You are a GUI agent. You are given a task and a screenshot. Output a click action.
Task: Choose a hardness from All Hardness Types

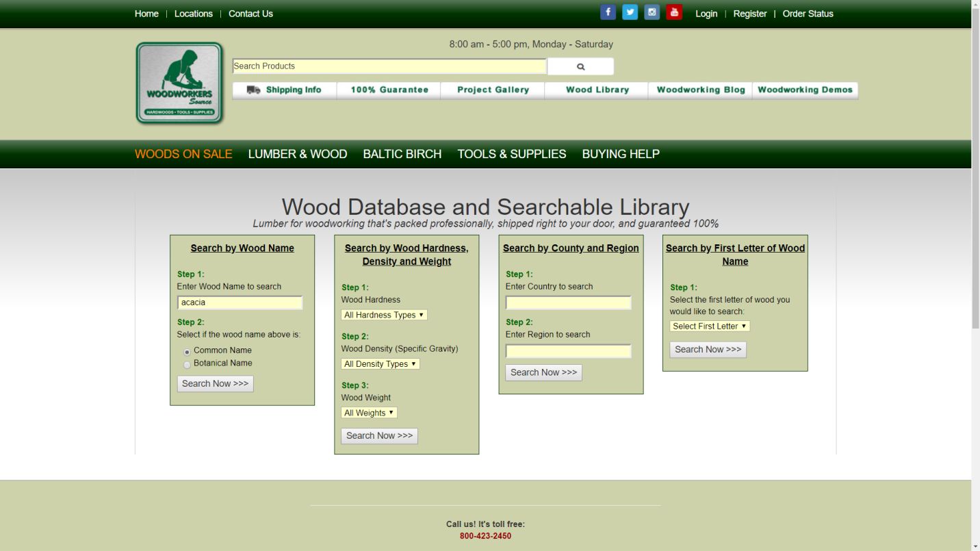(x=383, y=314)
